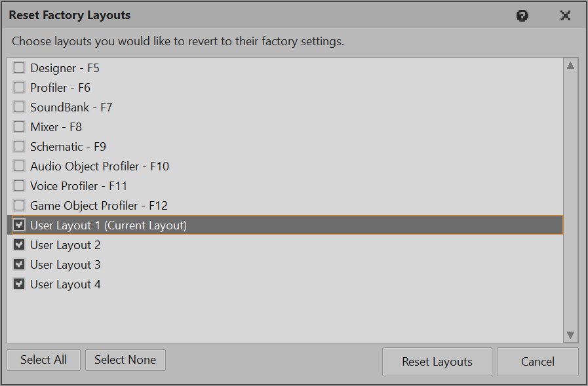Untick the User Layout 4 checkbox
This screenshot has width=588, height=386.
[19, 284]
